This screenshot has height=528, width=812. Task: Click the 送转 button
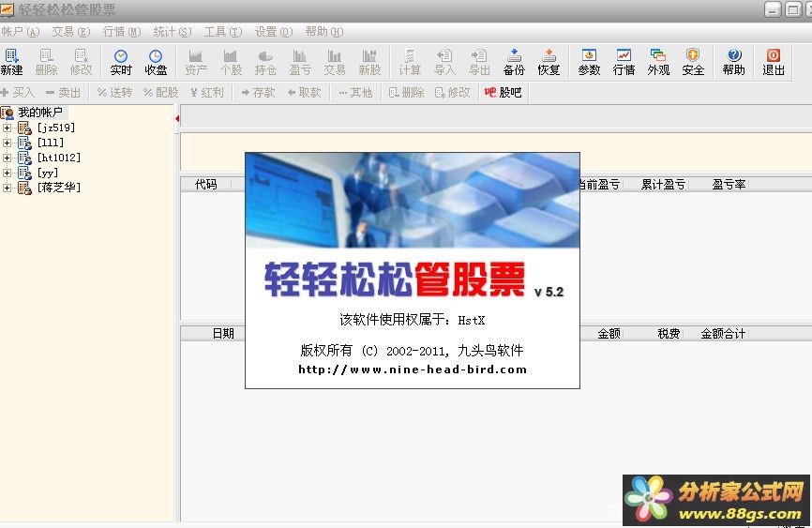click(115, 92)
